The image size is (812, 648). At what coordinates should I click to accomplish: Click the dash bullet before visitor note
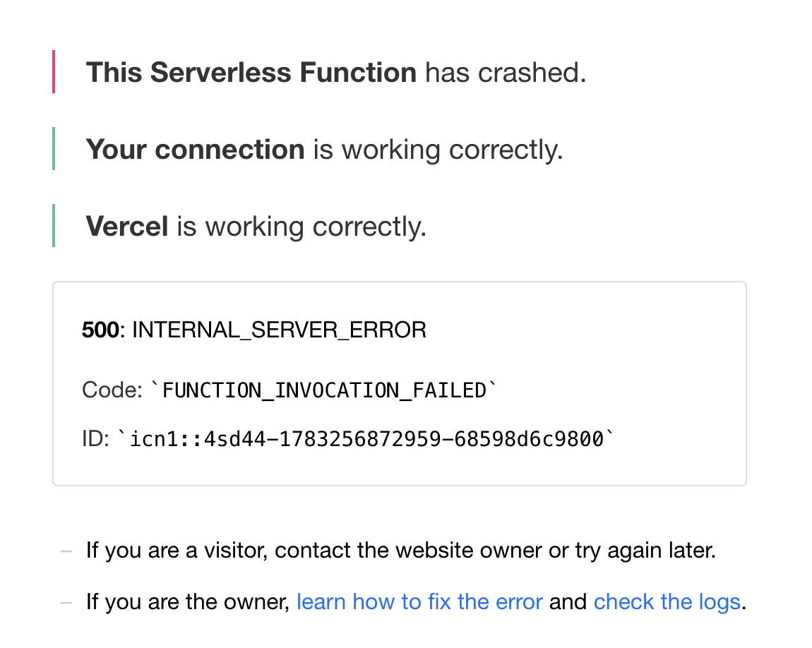[x=66, y=551]
